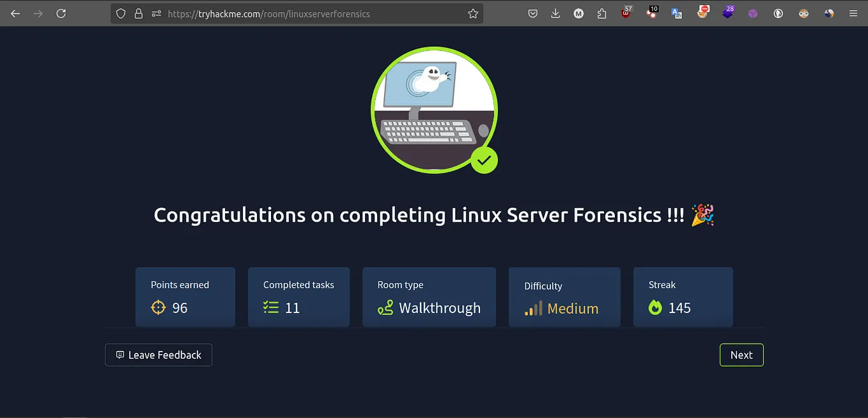Open the Downloads panel
Image resolution: width=868 pixels, height=418 pixels.
(x=555, y=13)
